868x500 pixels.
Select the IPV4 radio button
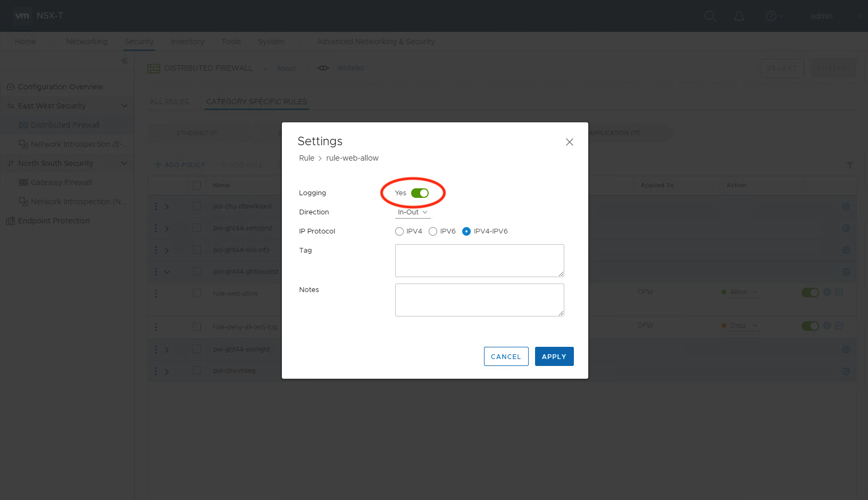click(399, 231)
